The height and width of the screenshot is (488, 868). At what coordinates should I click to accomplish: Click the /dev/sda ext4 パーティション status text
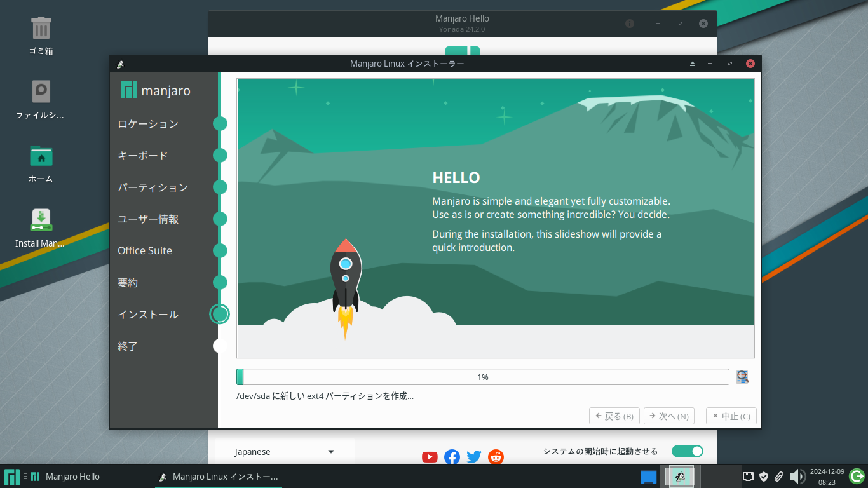(325, 396)
